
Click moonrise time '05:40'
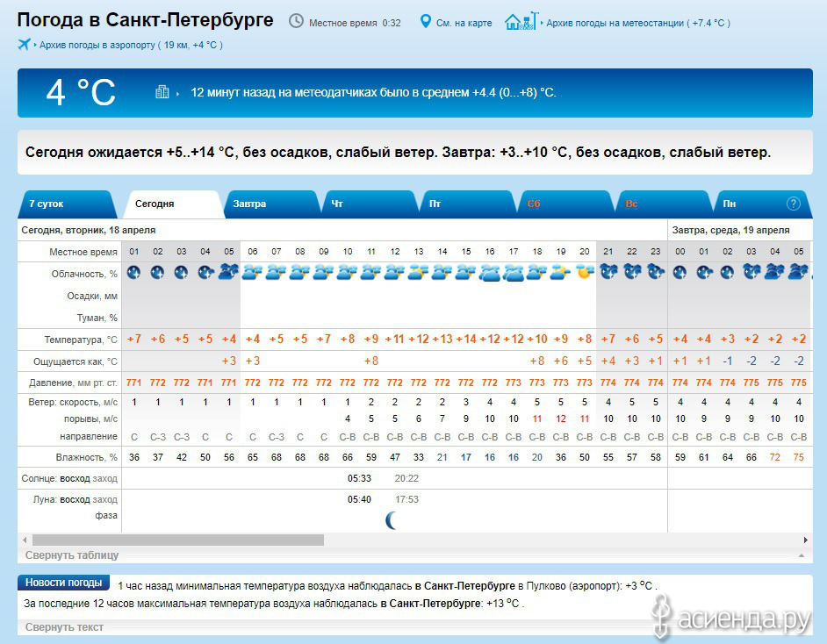(x=359, y=499)
